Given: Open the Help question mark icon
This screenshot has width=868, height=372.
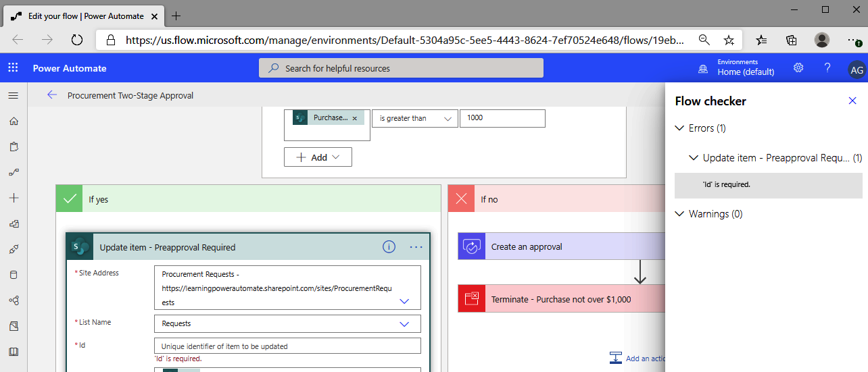Looking at the screenshot, I should click(x=827, y=68).
